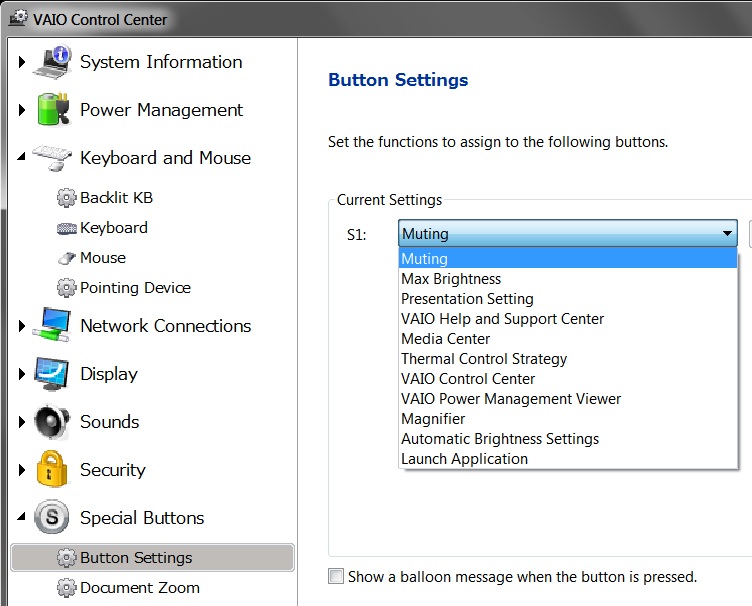Image resolution: width=752 pixels, height=606 pixels.
Task: Click the S1: label
Action: [x=356, y=235]
